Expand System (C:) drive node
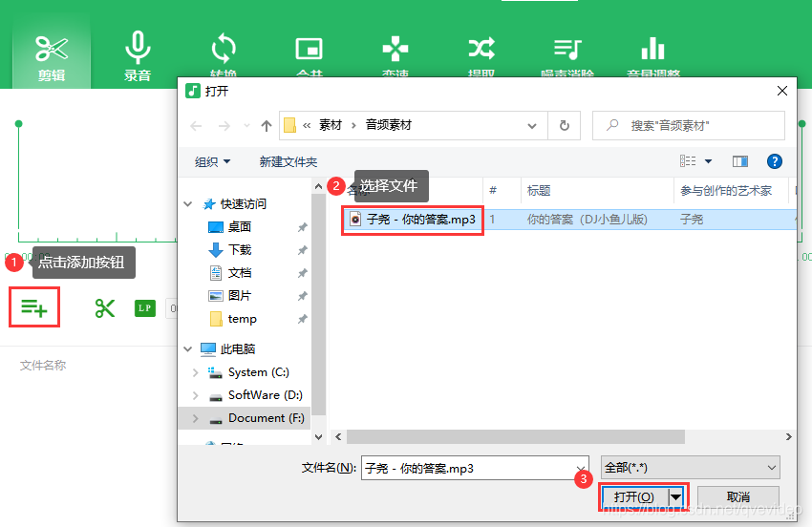This screenshot has height=527, width=812. pos(195,372)
